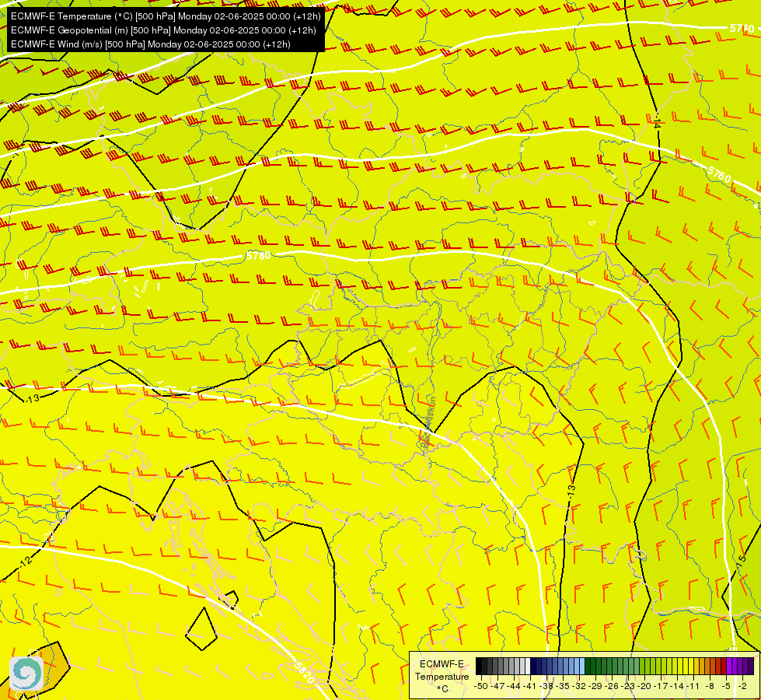Click the vertically rotated -13 isotherm label

(x=571, y=490)
